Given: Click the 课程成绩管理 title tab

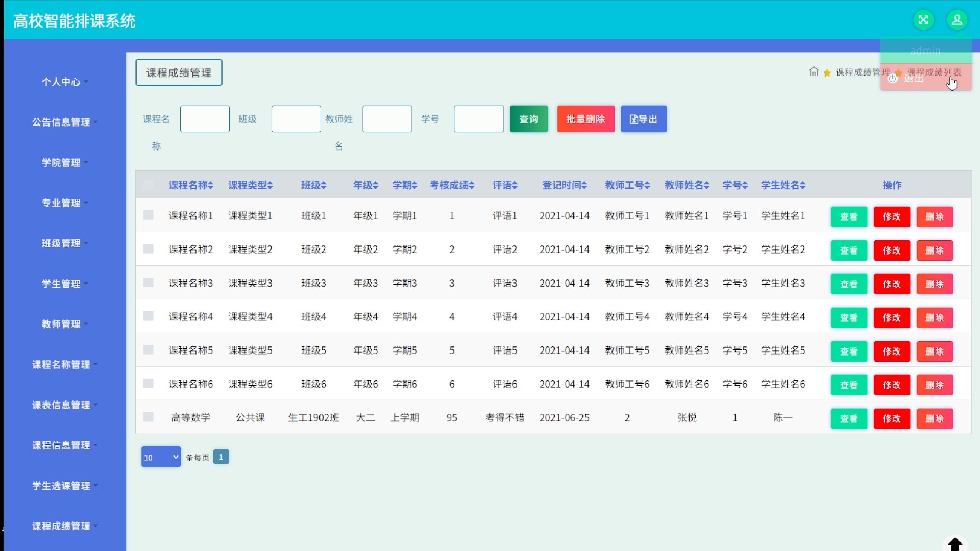Looking at the screenshot, I should pyautogui.click(x=179, y=72).
